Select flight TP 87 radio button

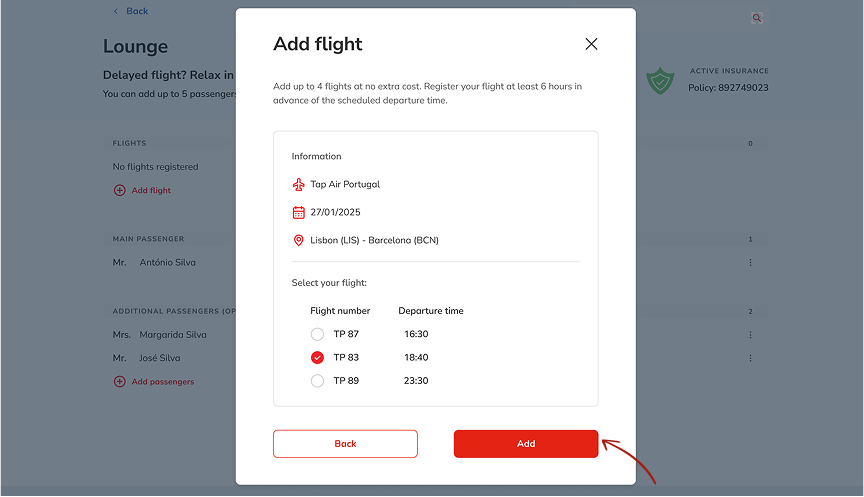pos(317,334)
